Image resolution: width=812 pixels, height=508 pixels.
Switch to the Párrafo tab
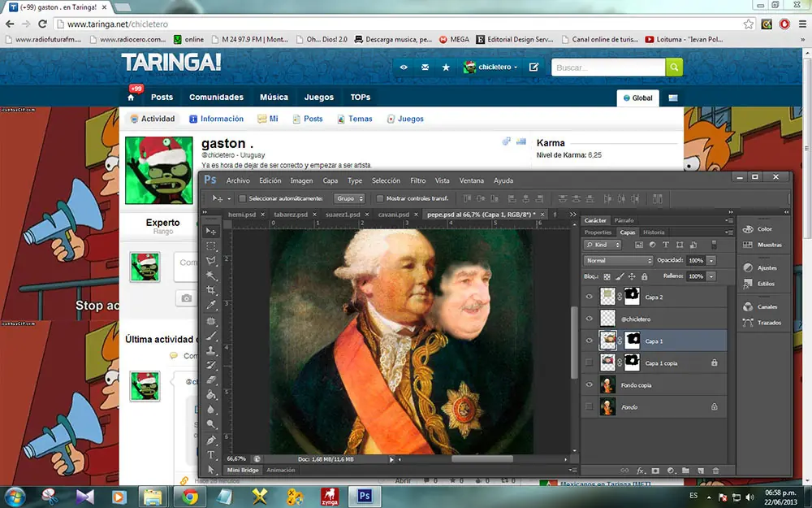click(x=624, y=220)
